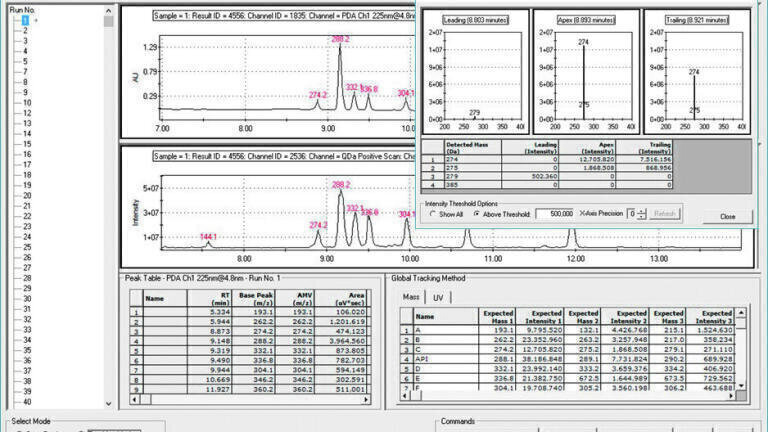Select row C in Global Tracking Method

click(568, 350)
